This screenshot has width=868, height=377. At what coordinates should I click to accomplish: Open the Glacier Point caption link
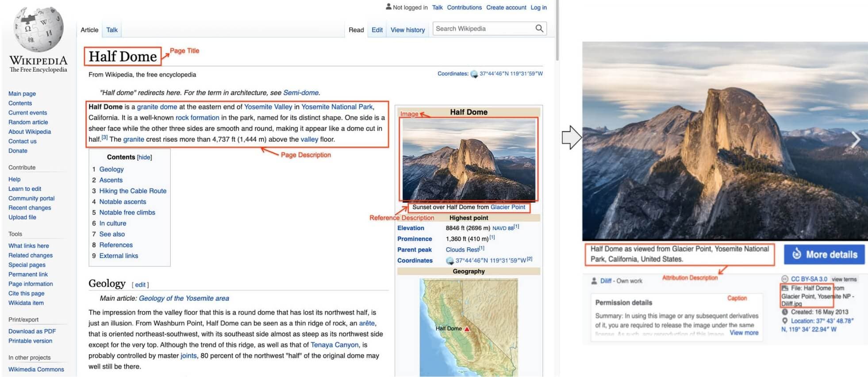tap(507, 207)
